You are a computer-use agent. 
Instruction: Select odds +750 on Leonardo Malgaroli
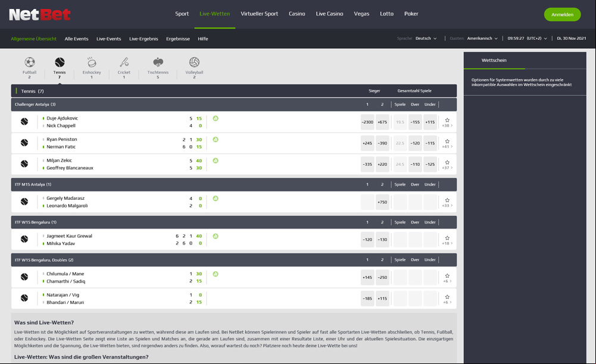[382, 202]
